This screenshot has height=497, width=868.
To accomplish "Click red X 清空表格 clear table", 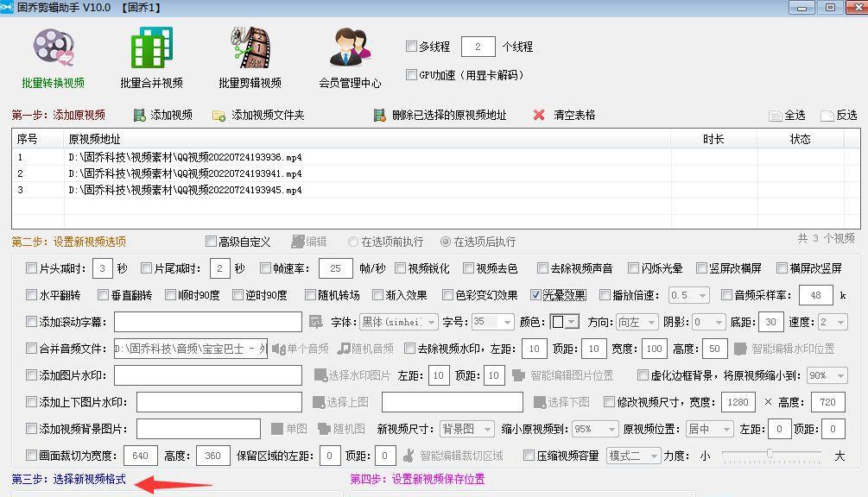I will pos(539,115).
